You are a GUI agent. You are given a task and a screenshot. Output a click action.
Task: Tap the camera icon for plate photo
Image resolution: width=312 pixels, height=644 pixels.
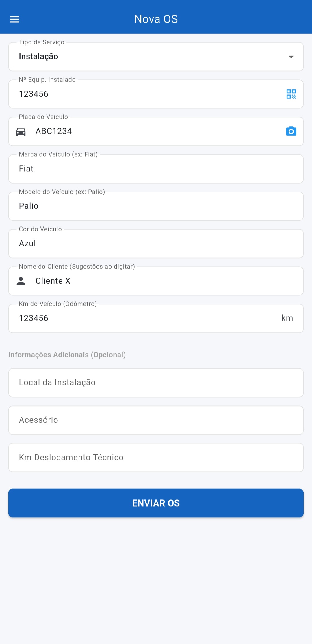point(291,131)
